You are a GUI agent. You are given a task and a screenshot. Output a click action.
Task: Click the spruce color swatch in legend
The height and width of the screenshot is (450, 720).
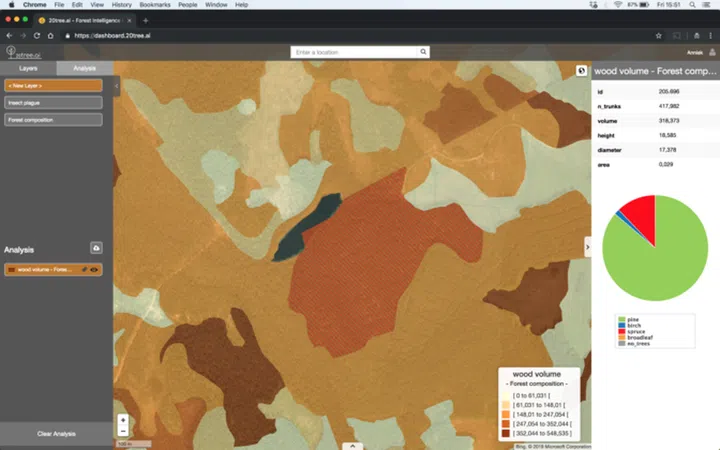click(x=621, y=329)
